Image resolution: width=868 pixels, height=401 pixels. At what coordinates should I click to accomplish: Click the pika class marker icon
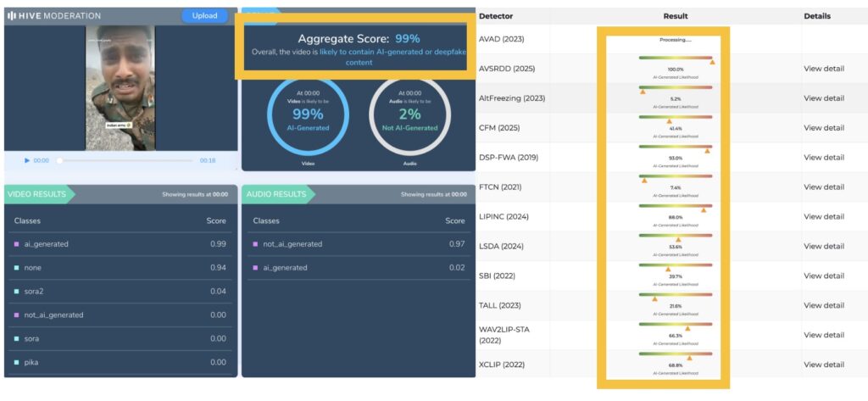(16, 363)
